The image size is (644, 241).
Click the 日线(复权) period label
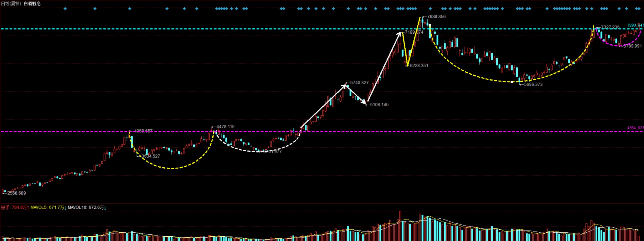(11, 3)
